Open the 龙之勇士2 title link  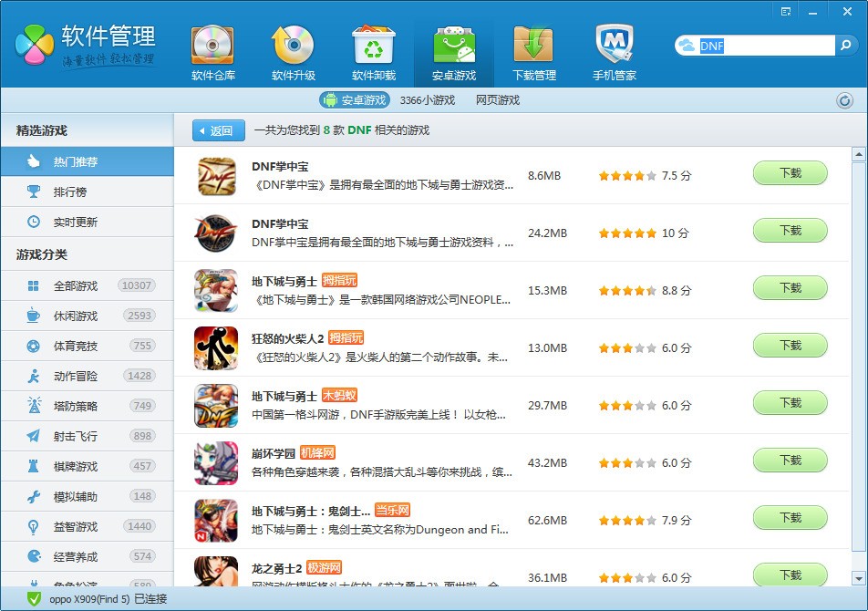click(x=276, y=568)
